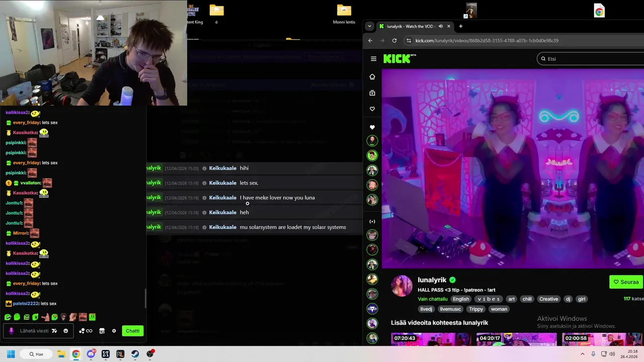Pick the red-faced laughing man emote in quick emotes
644x362 pixels.
[83, 317]
